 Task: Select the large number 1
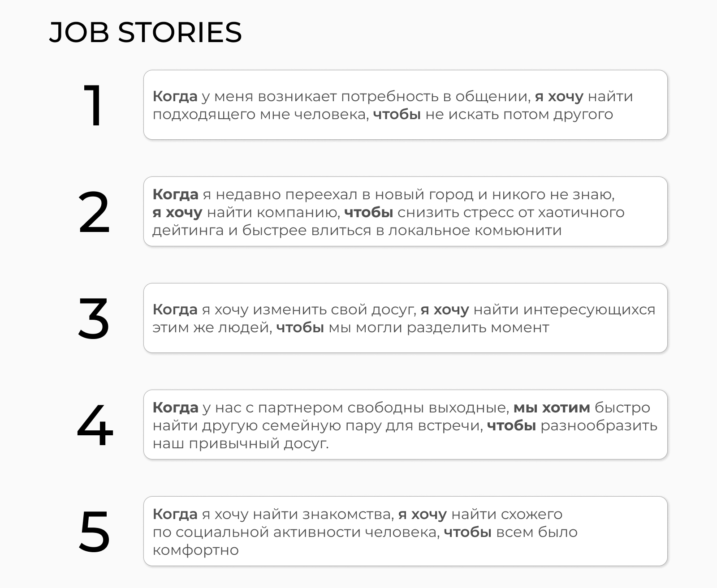click(93, 105)
